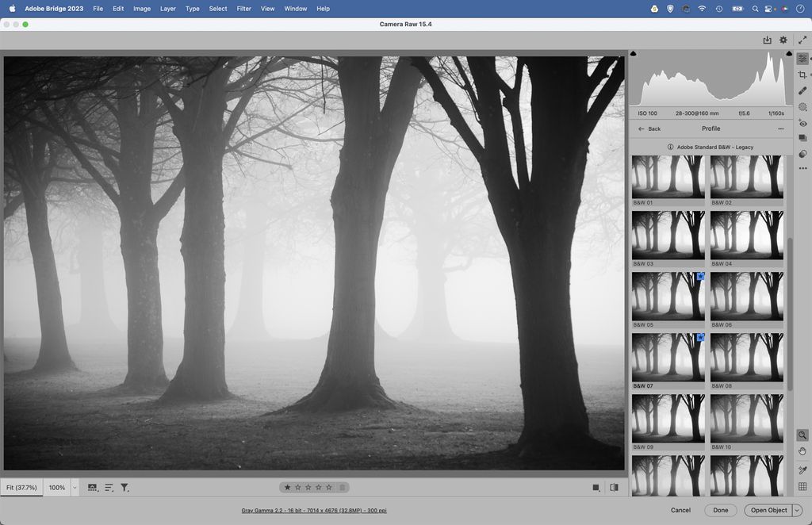Viewport: 812px width, 525px height.
Task: Open the zoom level dropdown
Action: click(74, 487)
